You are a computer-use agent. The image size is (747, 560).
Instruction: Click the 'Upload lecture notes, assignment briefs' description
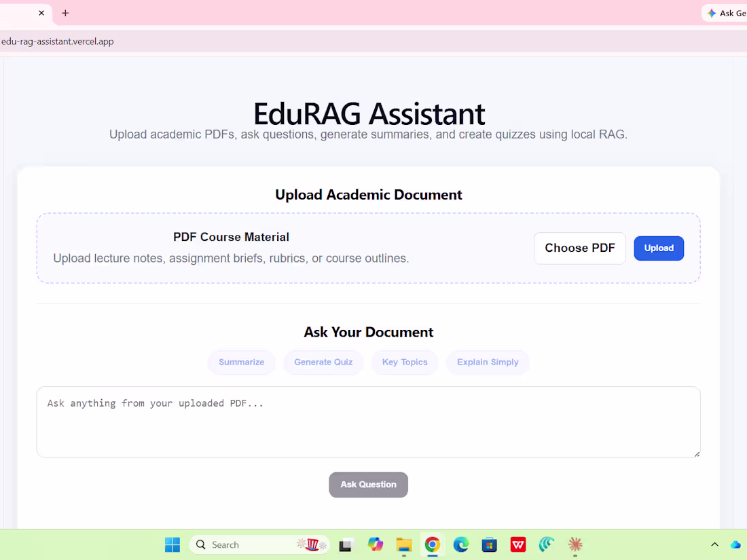click(x=231, y=258)
